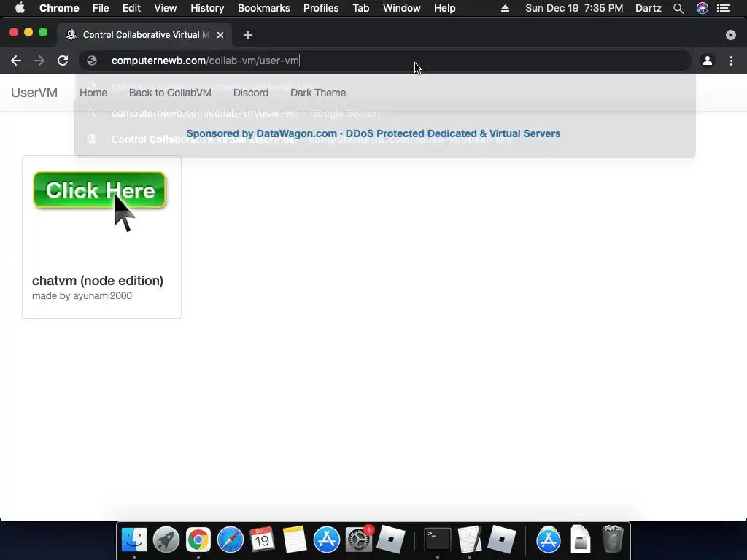The height and width of the screenshot is (560, 747).
Task: Open Chrome's three-dot menu
Action: (x=731, y=61)
